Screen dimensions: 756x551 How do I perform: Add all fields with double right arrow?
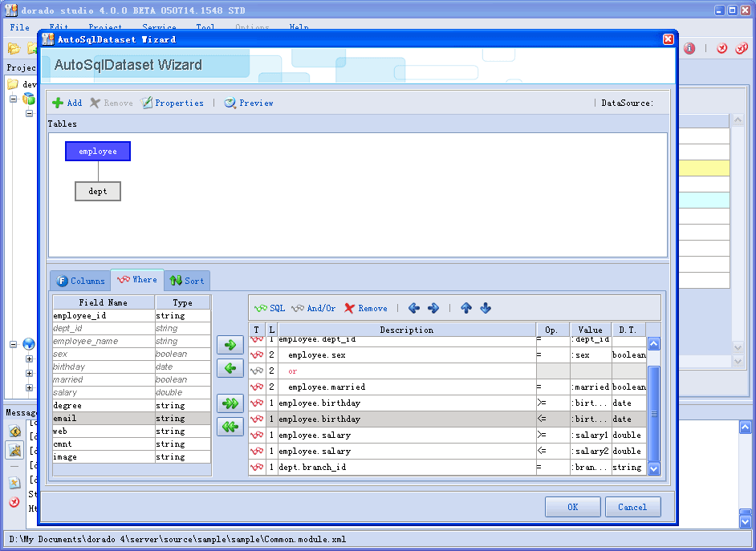tap(230, 403)
